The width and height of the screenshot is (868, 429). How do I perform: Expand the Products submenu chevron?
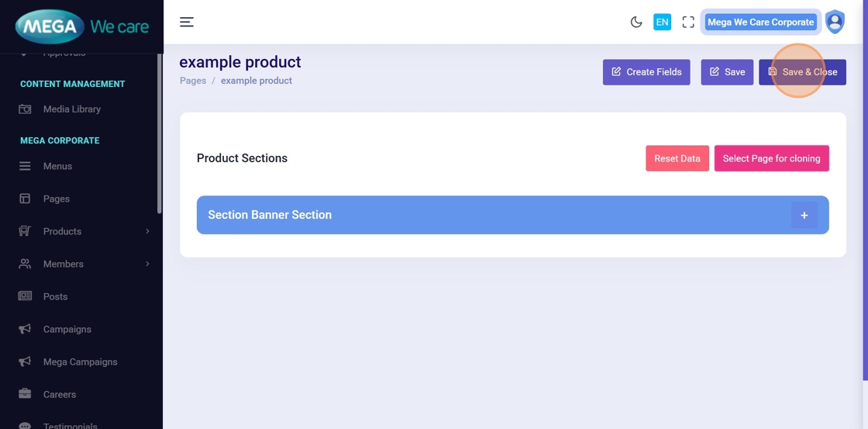point(147,231)
